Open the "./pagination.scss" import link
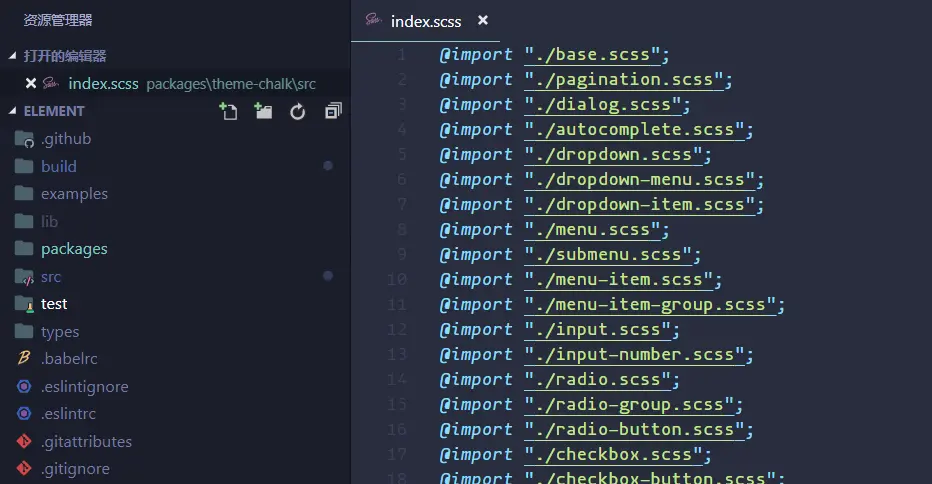Image resolution: width=932 pixels, height=484 pixels. [624, 80]
